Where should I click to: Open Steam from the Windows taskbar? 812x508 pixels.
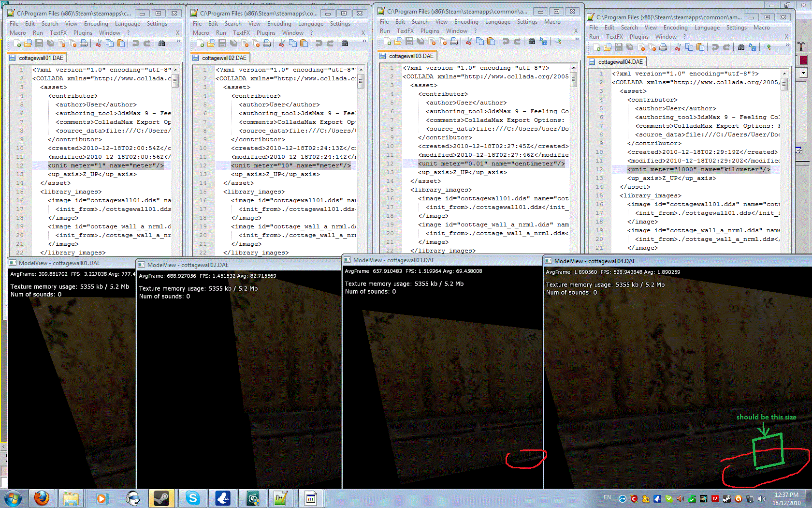(x=161, y=498)
